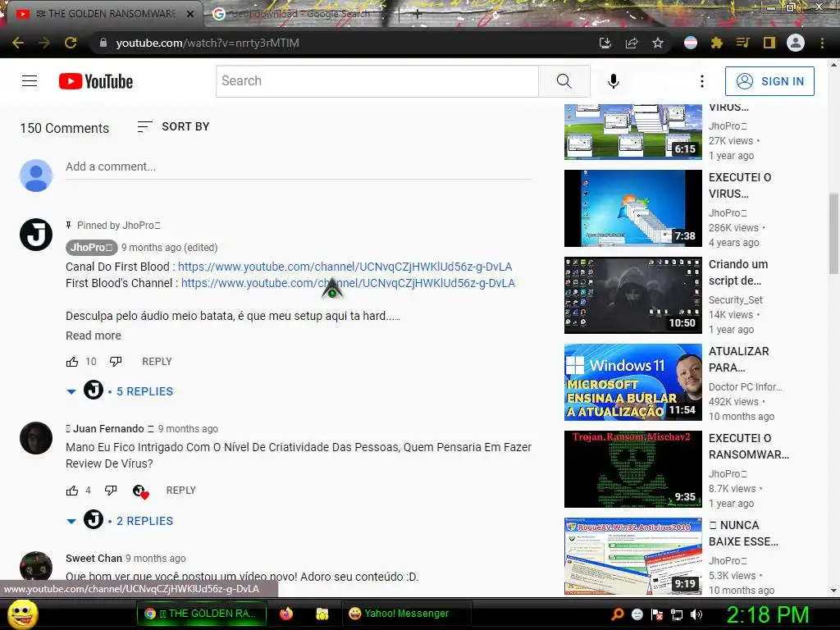Click the Add a comment field
The image size is (840, 630).
click(299, 167)
